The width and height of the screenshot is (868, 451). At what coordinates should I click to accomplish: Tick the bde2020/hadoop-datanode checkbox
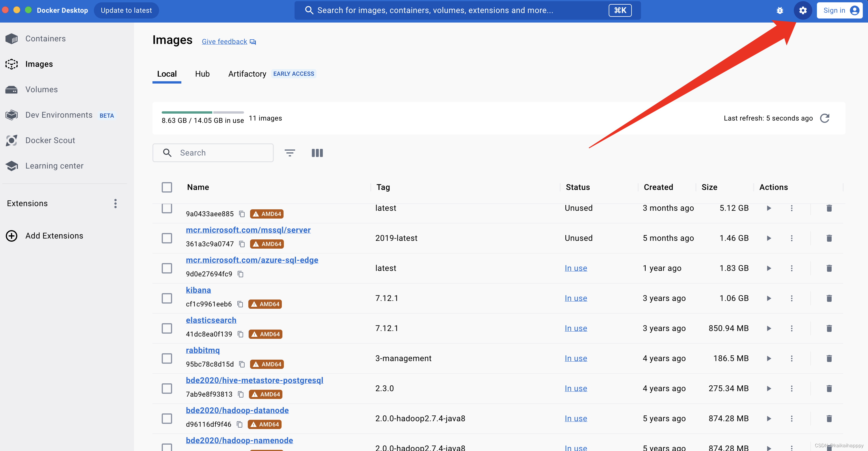(167, 419)
